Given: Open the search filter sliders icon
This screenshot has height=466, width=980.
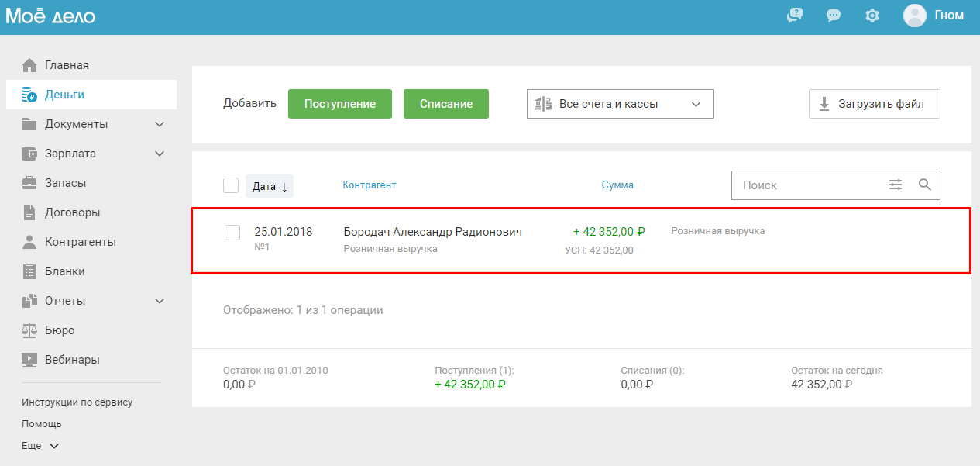Looking at the screenshot, I should 896,185.
